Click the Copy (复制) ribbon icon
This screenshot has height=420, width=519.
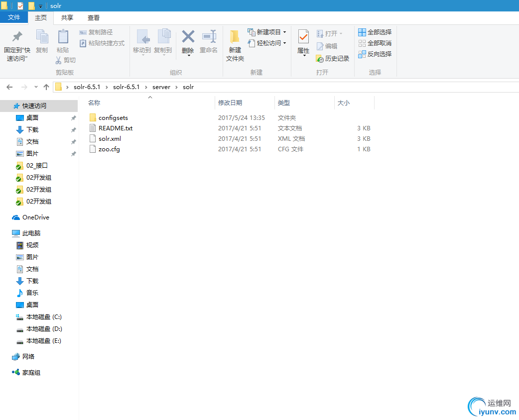pyautogui.click(x=42, y=41)
